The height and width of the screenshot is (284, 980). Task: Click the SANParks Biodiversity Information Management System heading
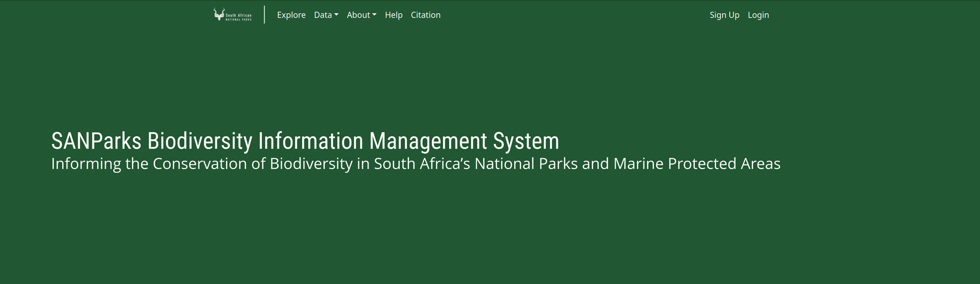pos(305,141)
